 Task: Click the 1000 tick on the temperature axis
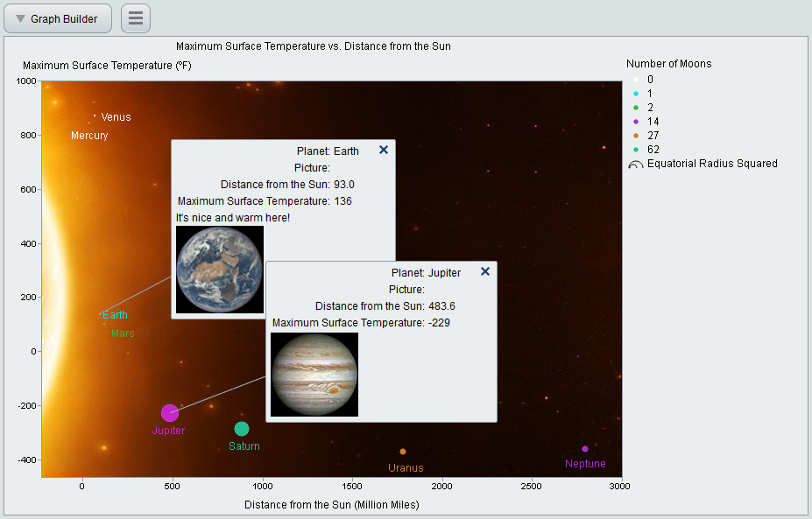(26, 81)
